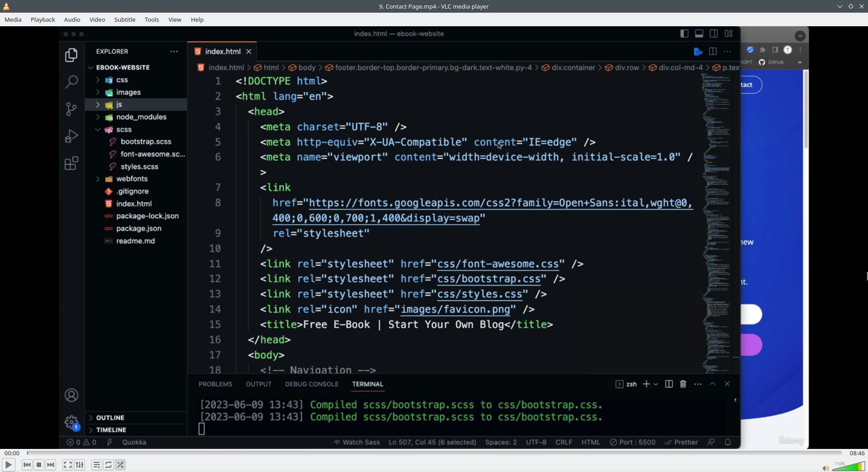Change indentation via Spaces: 2
The height and width of the screenshot is (472, 868).
click(501, 442)
